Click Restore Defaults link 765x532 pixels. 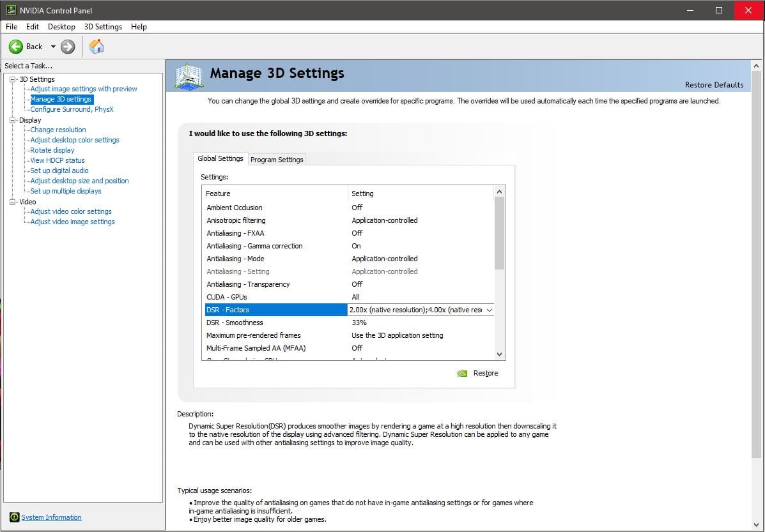click(715, 85)
